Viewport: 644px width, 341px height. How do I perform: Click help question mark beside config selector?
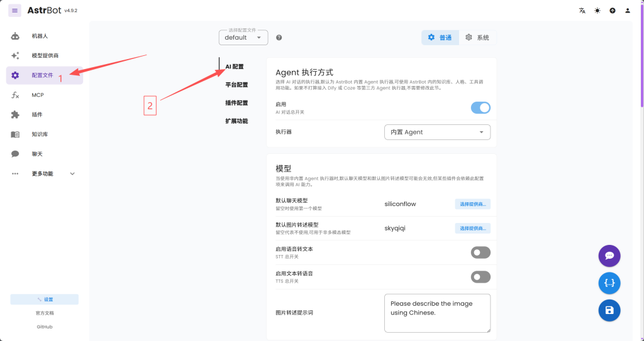(279, 38)
